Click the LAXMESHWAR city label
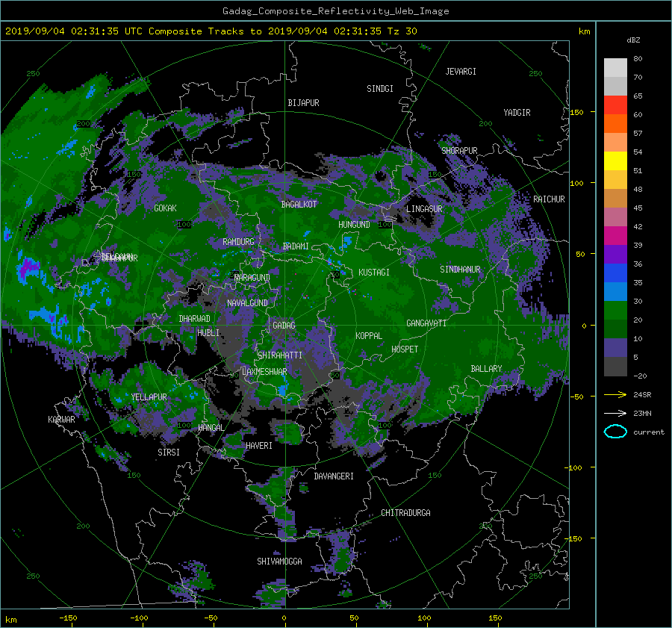672x628 pixels. 264,372
